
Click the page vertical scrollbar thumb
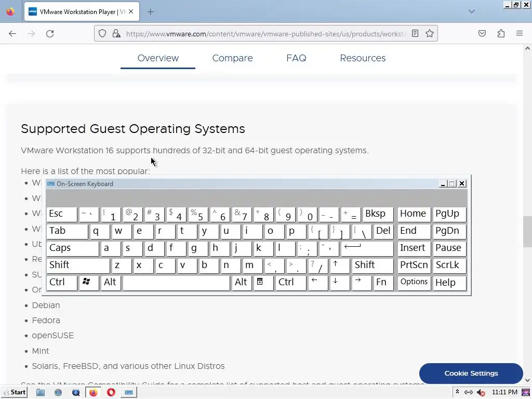pyautogui.click(x=527, y=231)
